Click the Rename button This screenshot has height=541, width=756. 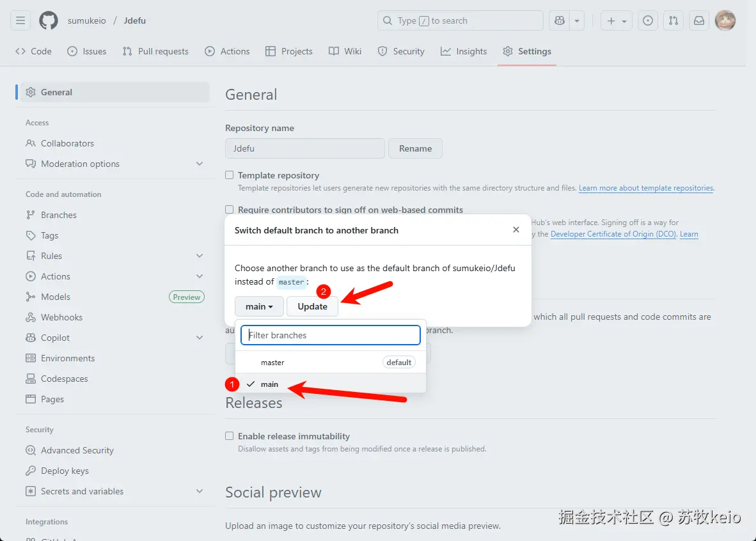(415, 148)
